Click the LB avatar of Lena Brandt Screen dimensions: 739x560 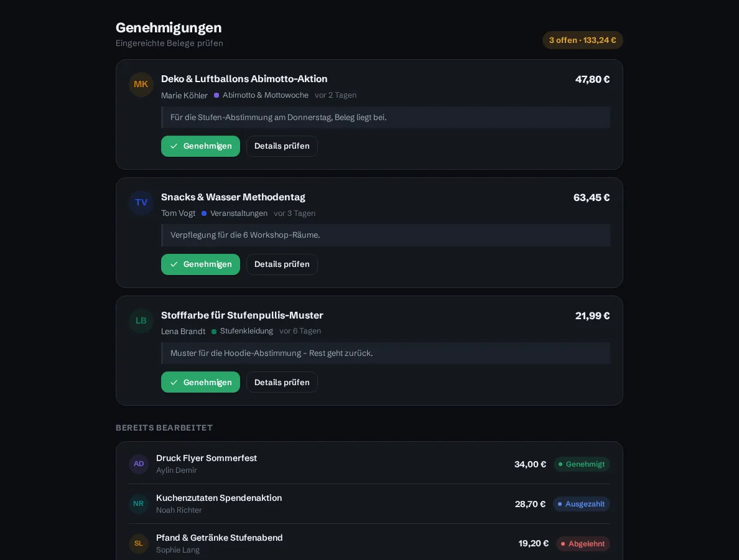(141, 320)
